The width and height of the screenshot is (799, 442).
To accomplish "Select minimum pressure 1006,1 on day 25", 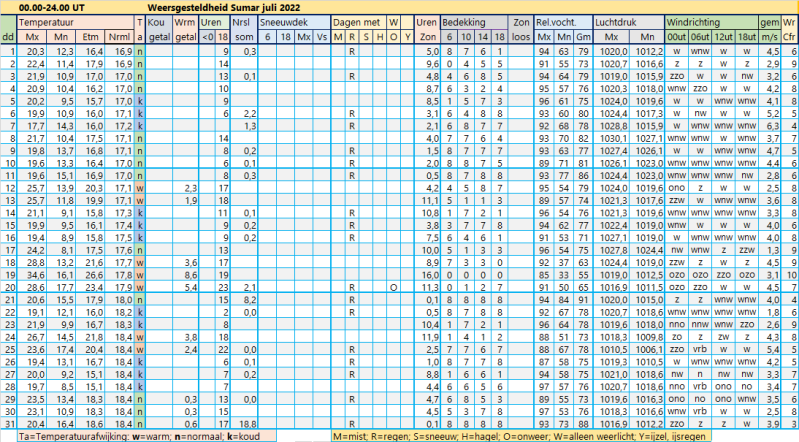I will point(649,349).
